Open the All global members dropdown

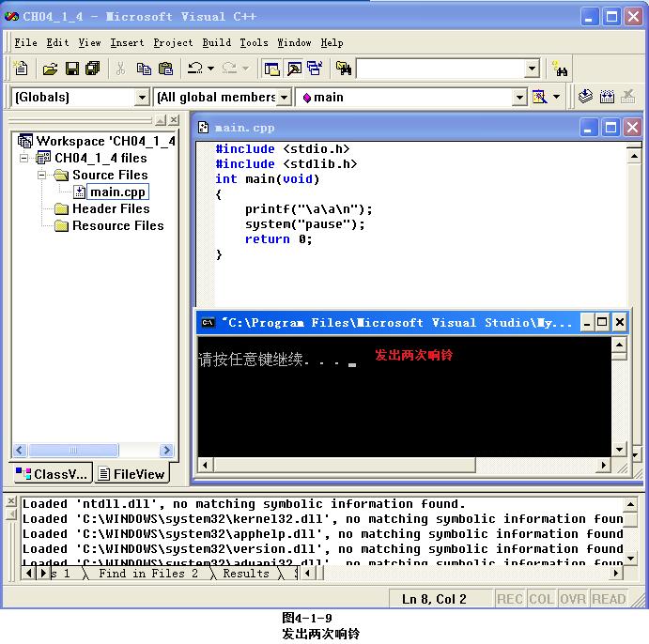(x=284, y=98)
